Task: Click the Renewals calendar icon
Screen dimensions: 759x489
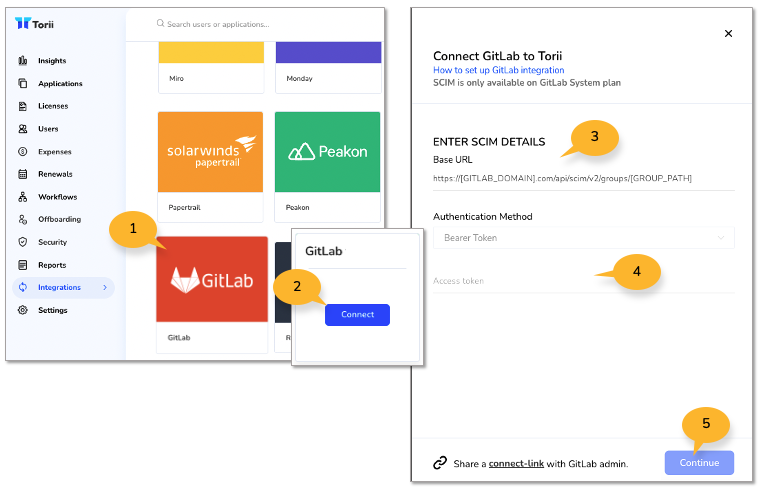Action: pos(23,174)
